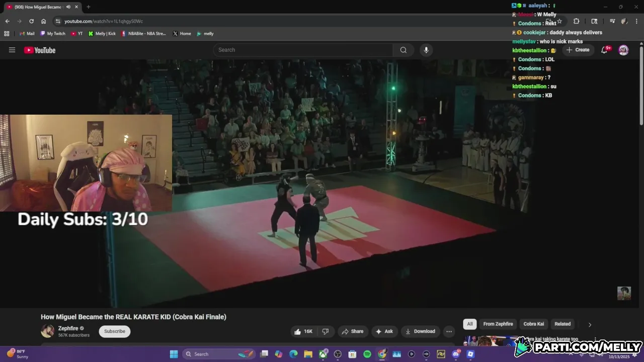Screen dimensions: 644x362
Task: Open the bookmarks apps grid icon
Action: 7,34
